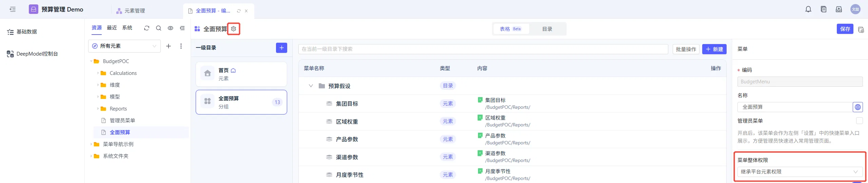This screenshot has width=868, height=183.
Task: Expand the 系统文件夹 folder
Action: (91, 156)
